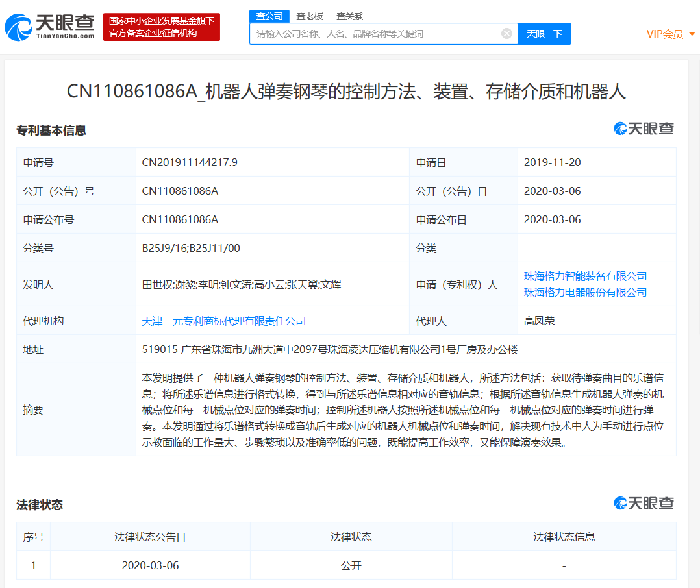The height and width of the screenshot is (588, 700).
Task: Open 珠海格力智能装备有限公司 company link
Action: (584, 276)
